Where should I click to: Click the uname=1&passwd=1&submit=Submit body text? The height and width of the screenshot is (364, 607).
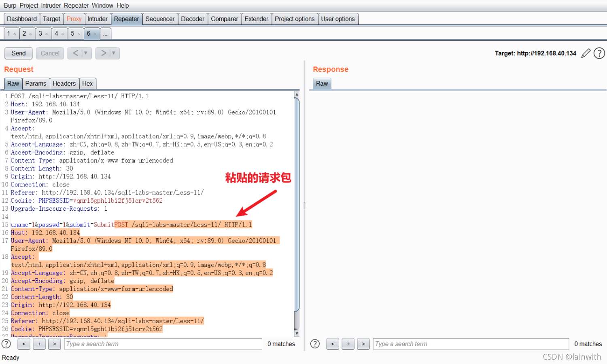point(62,225)
